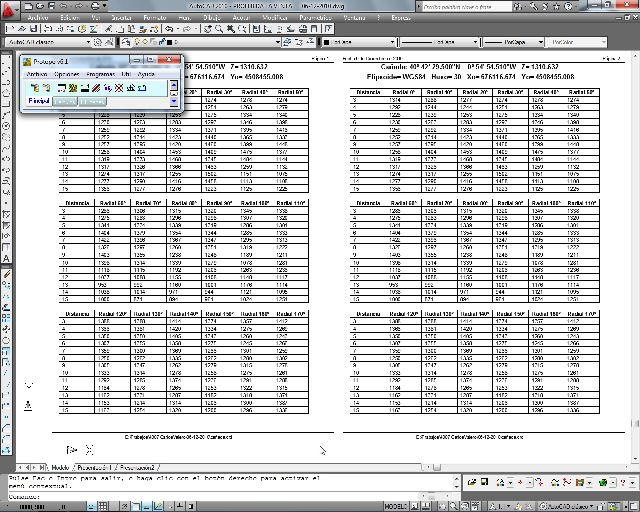Open the Ventana menu
Viewport: 640px width, 512px height.
click(354, 18)
